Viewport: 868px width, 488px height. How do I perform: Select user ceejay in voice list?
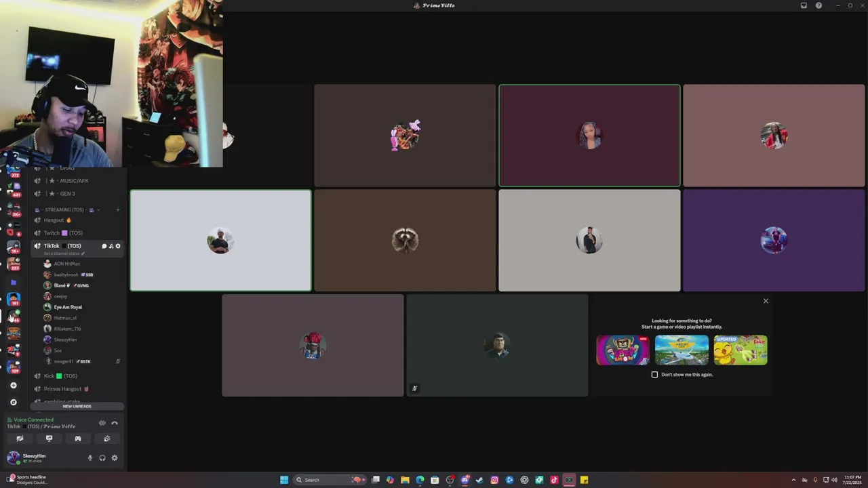coord(81,296)
